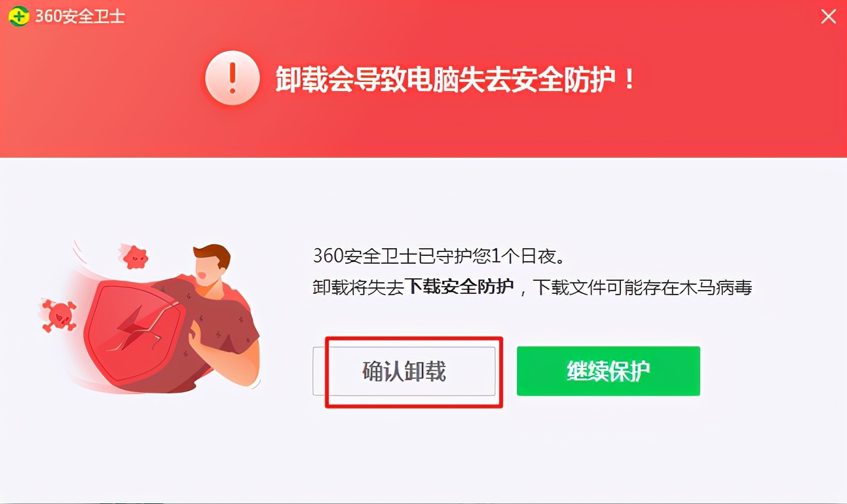
Task: Click the bold 下载安全防护 text
Action: pos(459,286)
